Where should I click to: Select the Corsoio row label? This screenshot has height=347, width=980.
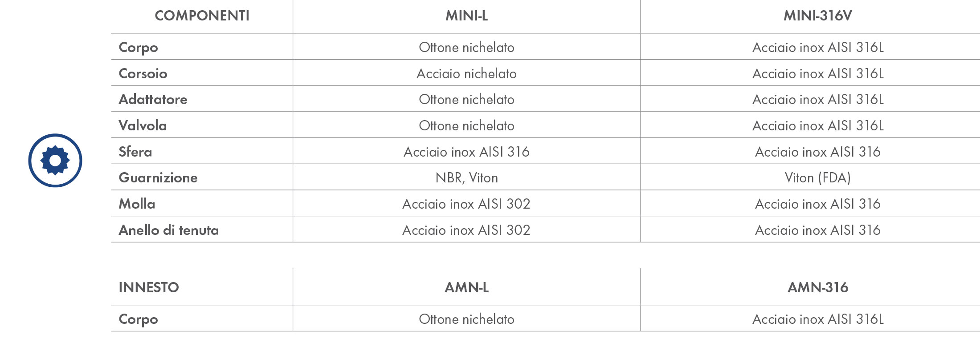pyautogui.click(x=143, y=73)
